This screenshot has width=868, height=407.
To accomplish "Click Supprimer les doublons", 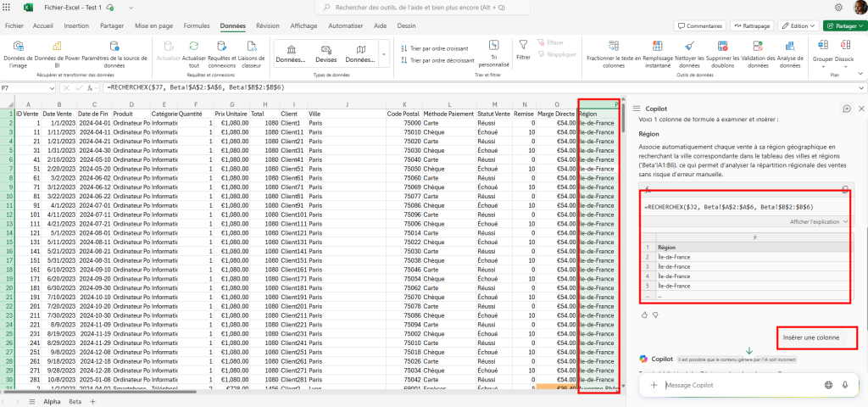I will [x=722, y=53].
